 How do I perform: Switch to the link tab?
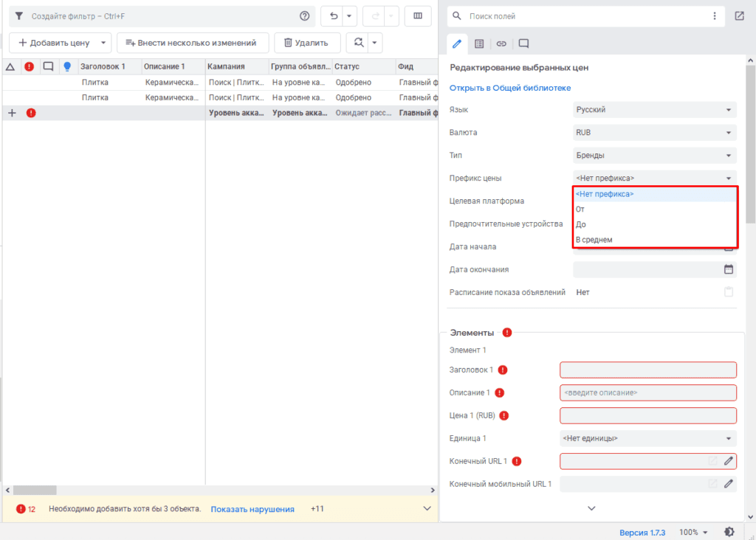pos(501,44)
